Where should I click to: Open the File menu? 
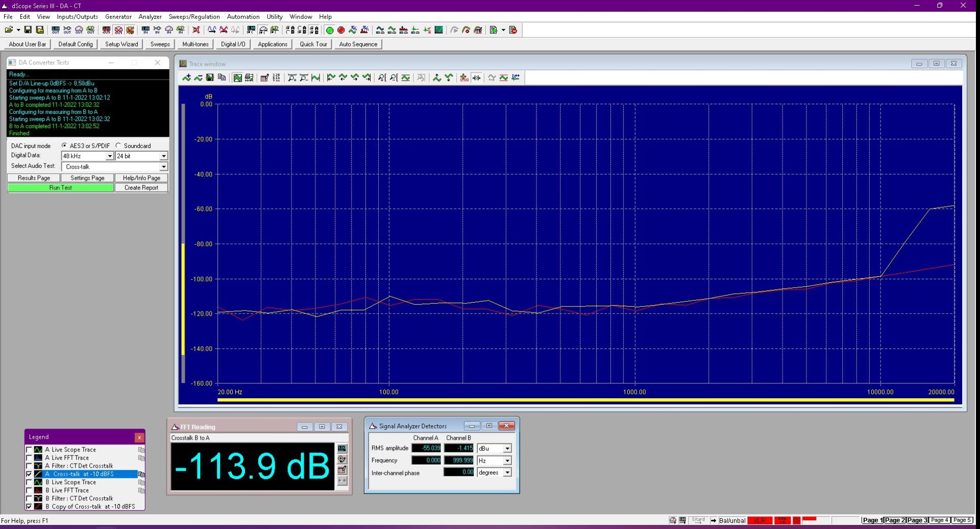pos(8,17)
